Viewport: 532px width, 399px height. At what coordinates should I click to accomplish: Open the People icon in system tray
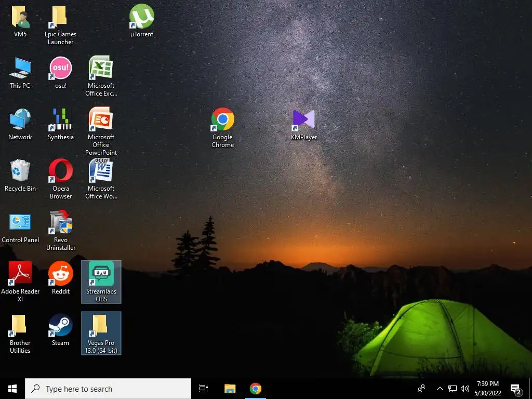tap(421, 389)
